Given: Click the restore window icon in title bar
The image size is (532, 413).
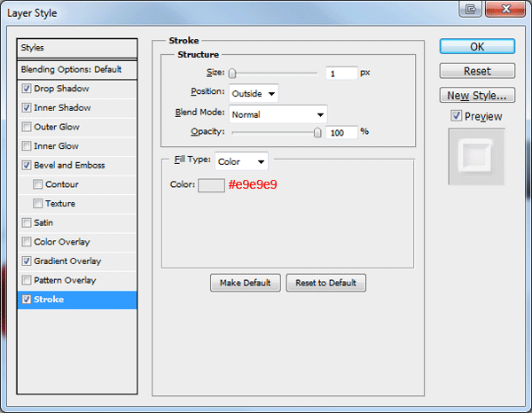Looking at the screenshot, I should 470,9.
